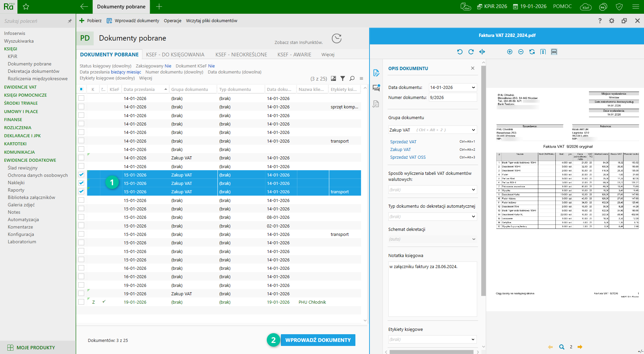Viewport: 644px width, 354px height.
Task: Zoom out of the PDF preview
Action: tap(521, 52)
